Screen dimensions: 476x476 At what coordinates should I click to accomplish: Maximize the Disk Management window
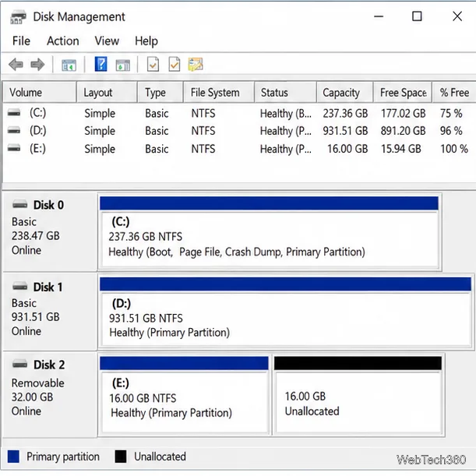pos(417,16)
